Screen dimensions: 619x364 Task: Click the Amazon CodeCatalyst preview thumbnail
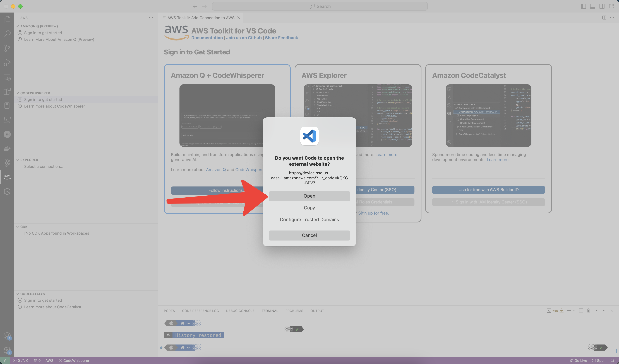(x=488, y=116)
